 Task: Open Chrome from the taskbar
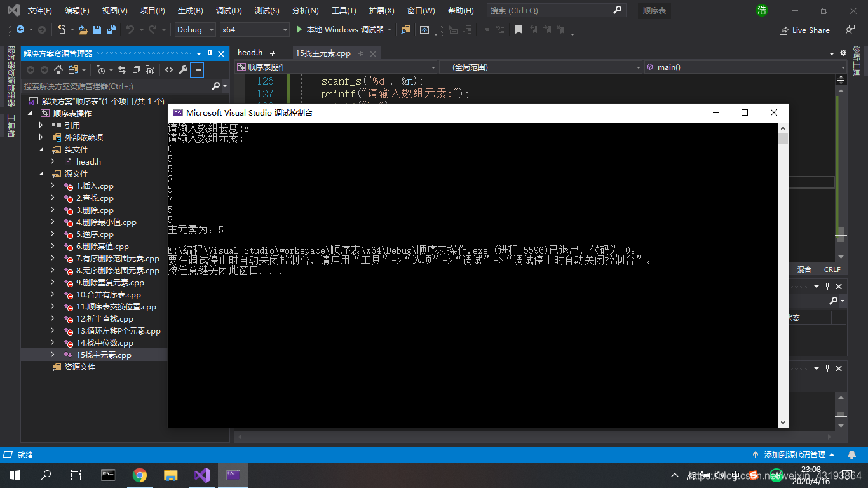(140, 475)
